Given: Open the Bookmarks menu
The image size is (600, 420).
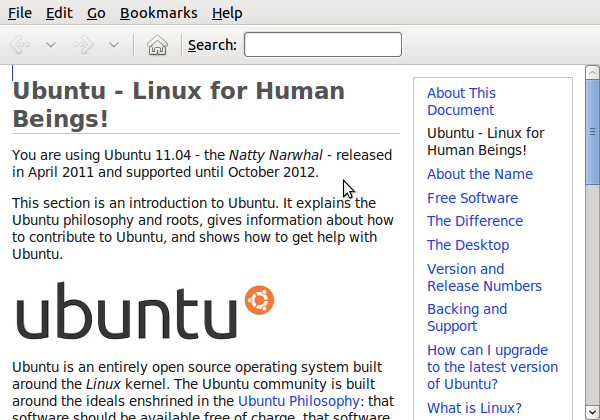Looking at the screenshot, I should [159, 13].
